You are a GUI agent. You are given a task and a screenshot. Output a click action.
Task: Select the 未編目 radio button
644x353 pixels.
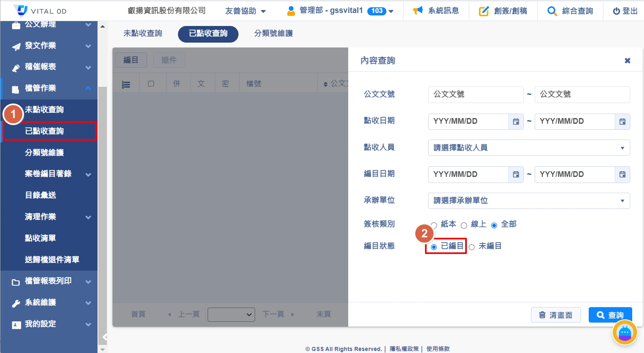(x=472, y=247)
